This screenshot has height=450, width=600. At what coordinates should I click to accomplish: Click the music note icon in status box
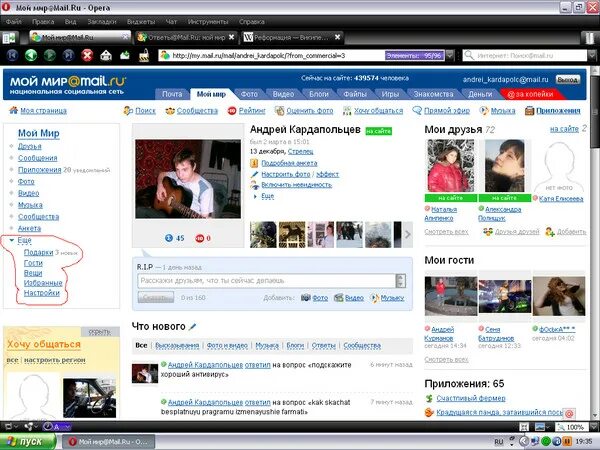[375, 298]
